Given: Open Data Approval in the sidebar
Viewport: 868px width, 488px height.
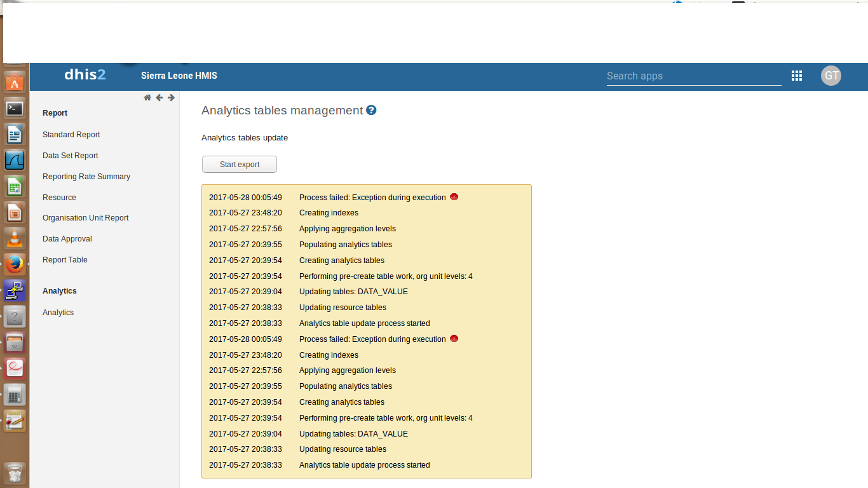Looking at the screenshot, I should pos(67,239).
